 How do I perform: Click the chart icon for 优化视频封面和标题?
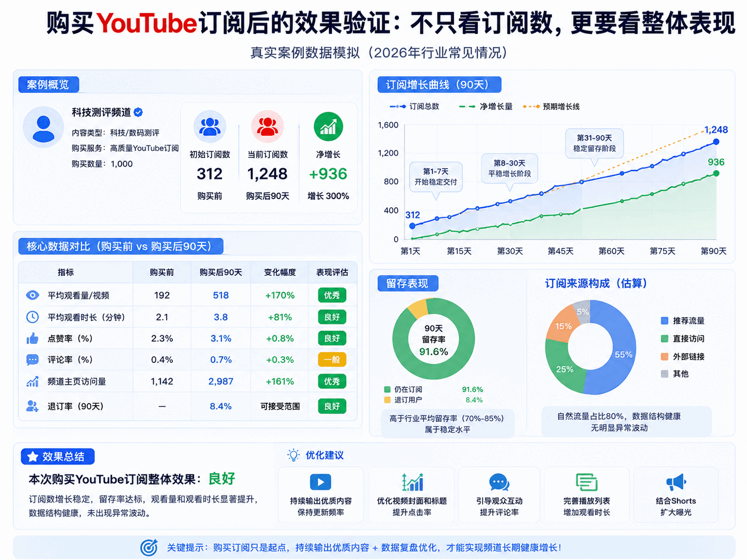pyautogui.click(x=412, y=482)
